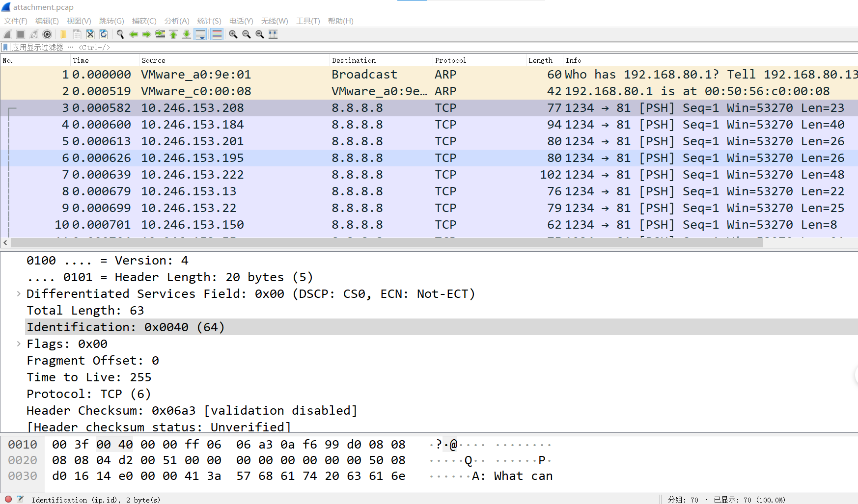The height and width of the screenshot is (504, 858).
Task: Toggle auto-scroll during live capture
Action: (x=200, y=34)
